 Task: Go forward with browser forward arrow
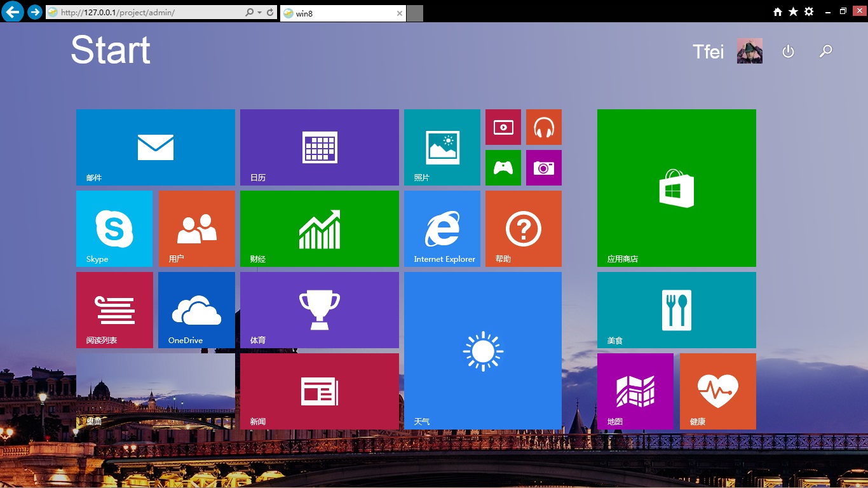pyautogui.click(x=35, y=11)
